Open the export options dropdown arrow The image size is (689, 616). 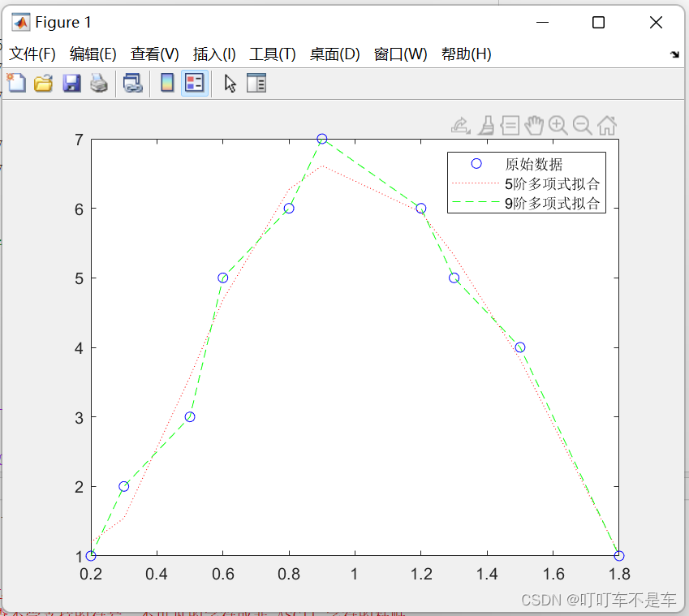(469, 131)
